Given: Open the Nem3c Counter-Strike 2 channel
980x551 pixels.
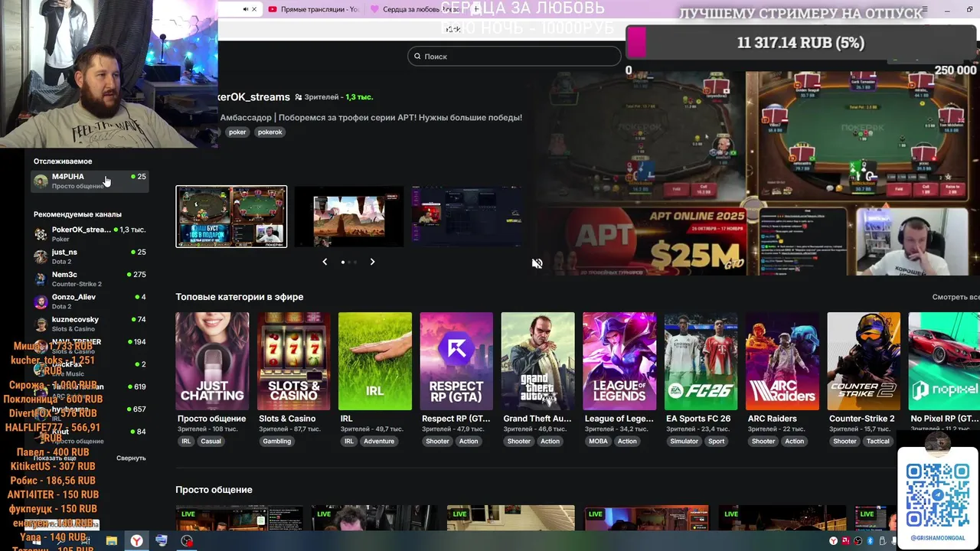Looking at the screenshot, I should point(90,279).
